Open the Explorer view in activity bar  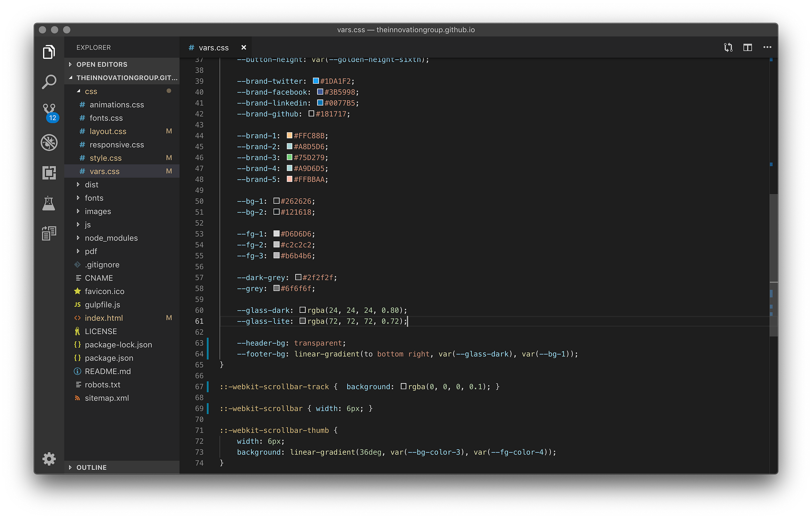tap(49, 52)
